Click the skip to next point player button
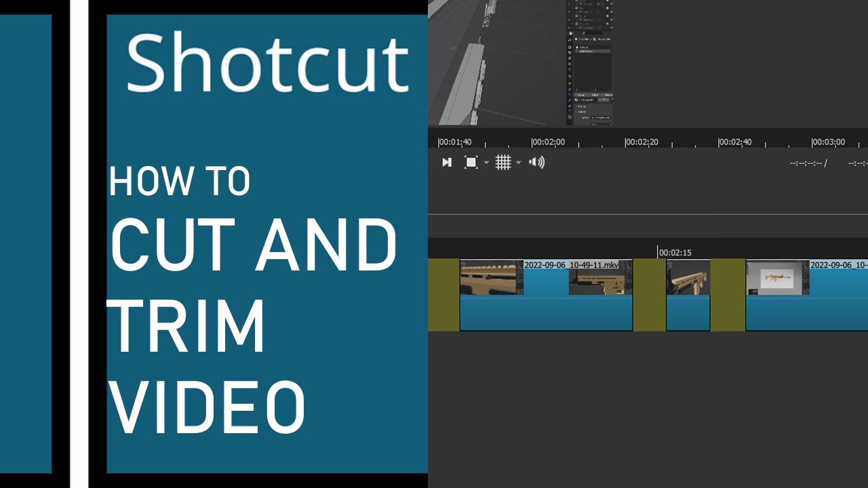Viewport: 868px width, 488px height. [447, 162]
